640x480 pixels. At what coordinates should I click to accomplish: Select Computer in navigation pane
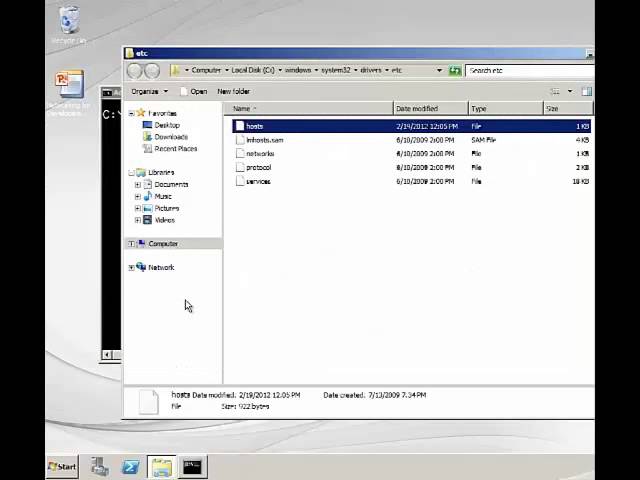163,244
